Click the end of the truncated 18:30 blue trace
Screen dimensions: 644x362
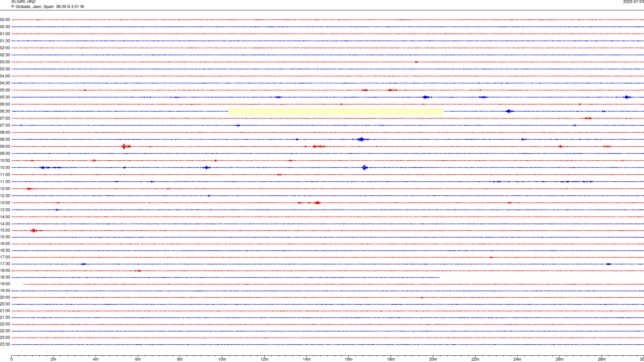point(439,278)
